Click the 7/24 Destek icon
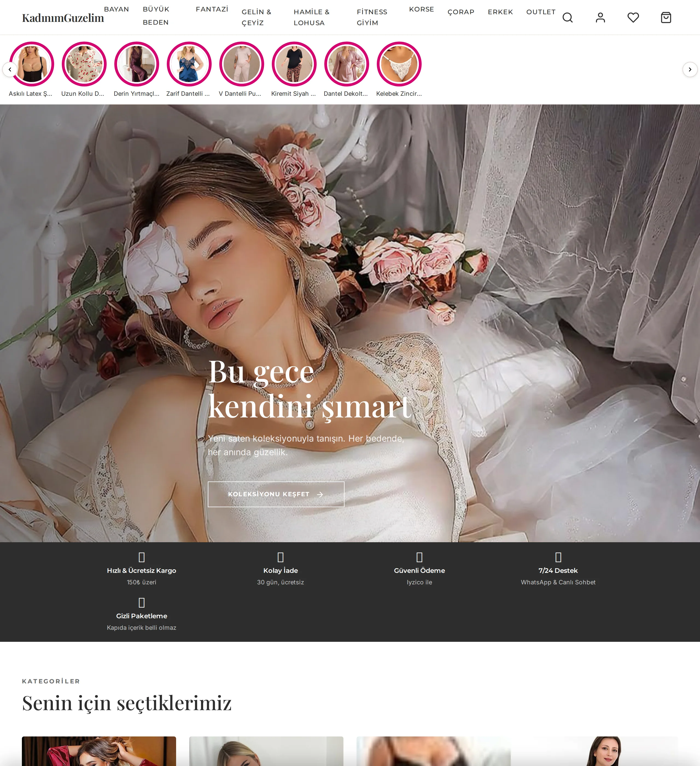Image resolution: width=700 pixels, height=766 pixels. pos(558,557)
